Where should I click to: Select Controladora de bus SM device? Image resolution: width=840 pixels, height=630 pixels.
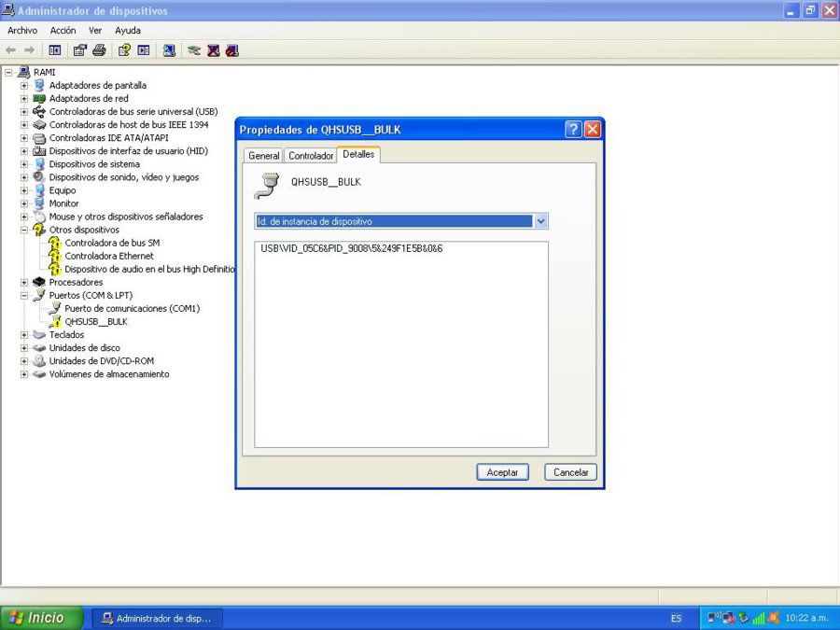[112, 243]
